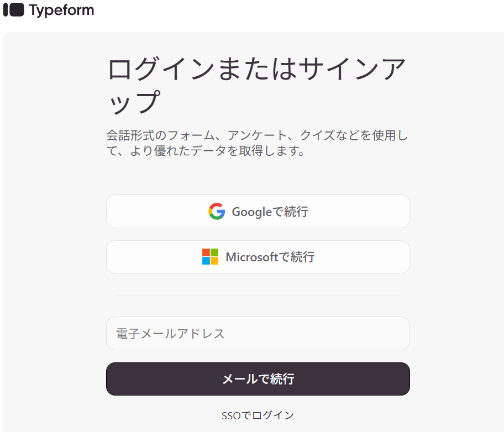Click the red square in Microsoft logo
Viewport: 504px width, 432px height.
(x=206, y=252)
